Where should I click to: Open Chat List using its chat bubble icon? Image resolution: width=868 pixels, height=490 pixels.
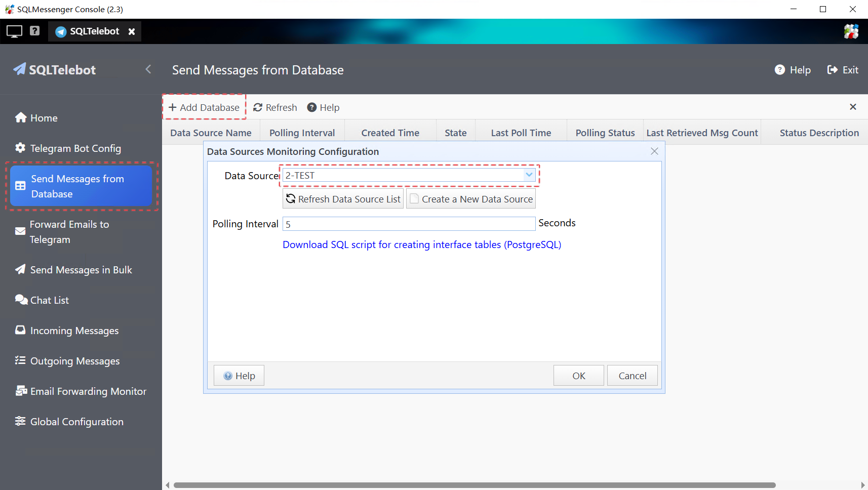(x=20, y=300)
